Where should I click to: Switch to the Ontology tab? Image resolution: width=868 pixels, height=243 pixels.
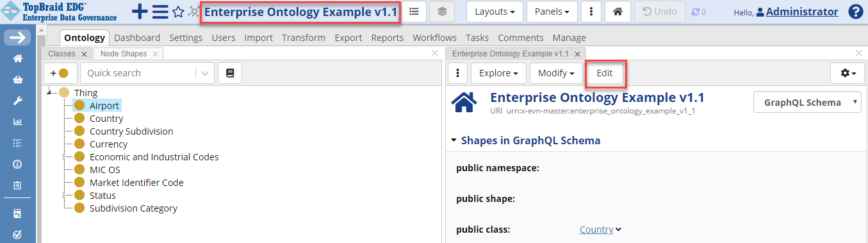pyautogui.click(x=85, y=38)
